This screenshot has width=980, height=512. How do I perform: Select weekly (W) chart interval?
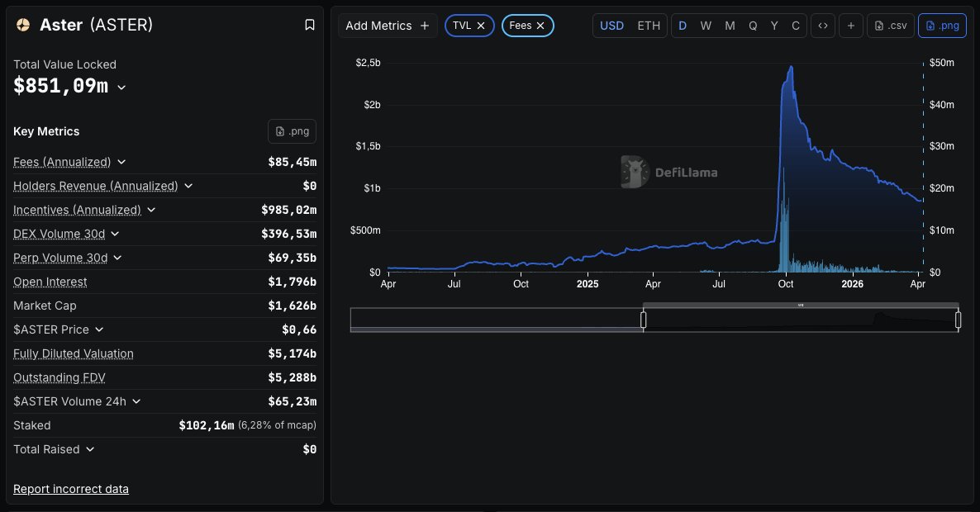click(706, 26)
